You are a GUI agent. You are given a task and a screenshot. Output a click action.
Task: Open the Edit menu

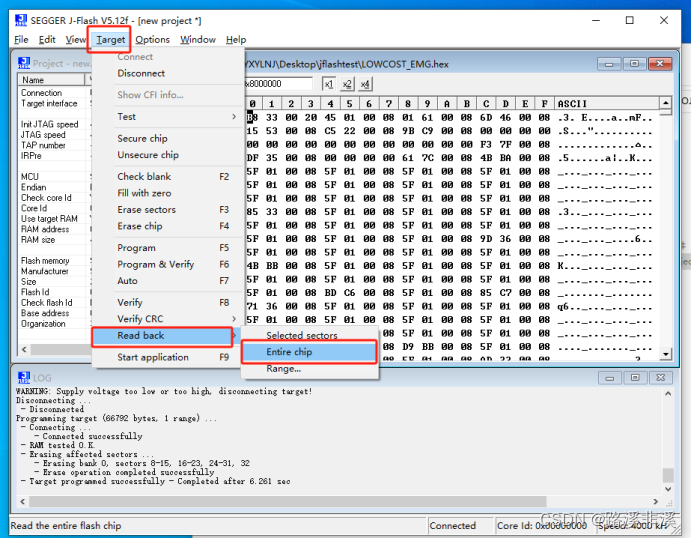(47, 40)
